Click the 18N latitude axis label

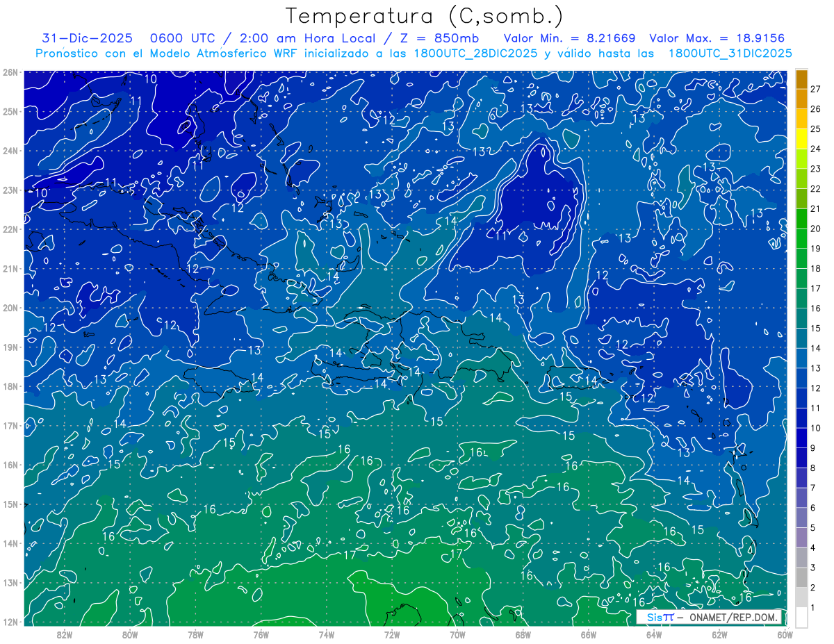(x=10, y=386)
